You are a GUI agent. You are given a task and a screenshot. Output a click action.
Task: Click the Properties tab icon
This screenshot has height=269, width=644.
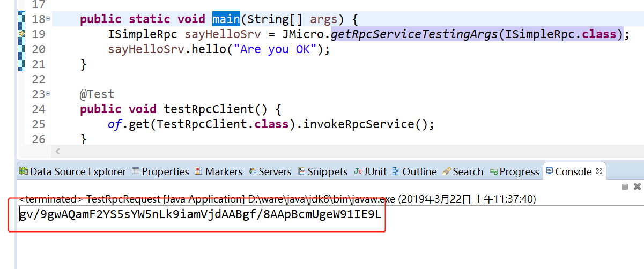[136, 171]
